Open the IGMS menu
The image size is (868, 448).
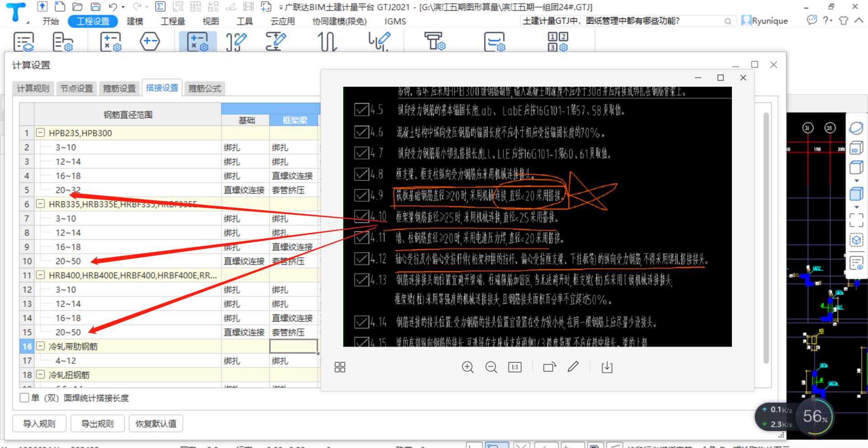click(395, 21)
